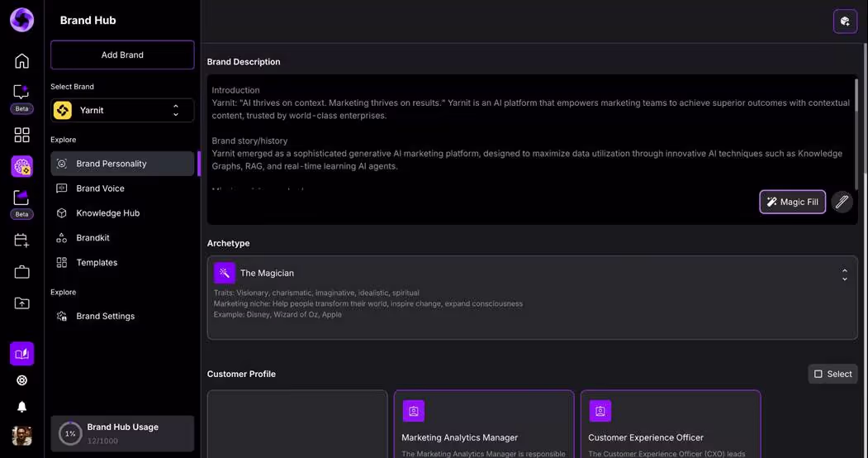Click the Brandkit shapes icon
868x458 pixels.
[x=61, y=237]
